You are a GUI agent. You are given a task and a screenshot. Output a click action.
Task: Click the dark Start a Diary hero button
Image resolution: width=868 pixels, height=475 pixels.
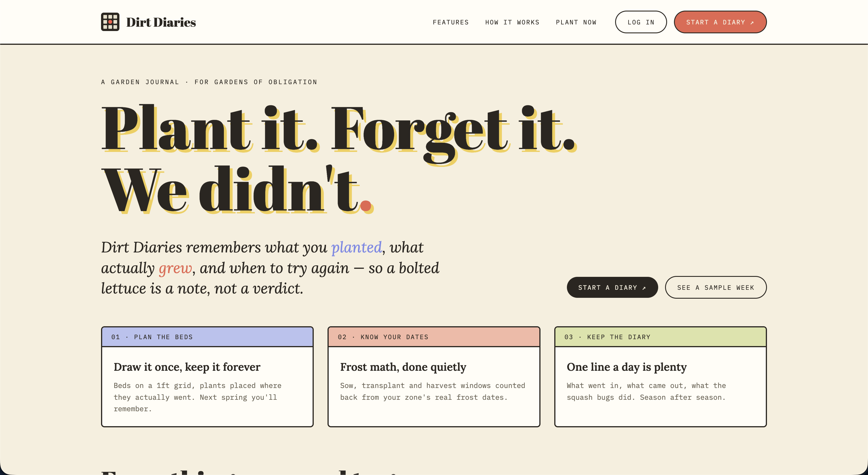coord(612,287)
